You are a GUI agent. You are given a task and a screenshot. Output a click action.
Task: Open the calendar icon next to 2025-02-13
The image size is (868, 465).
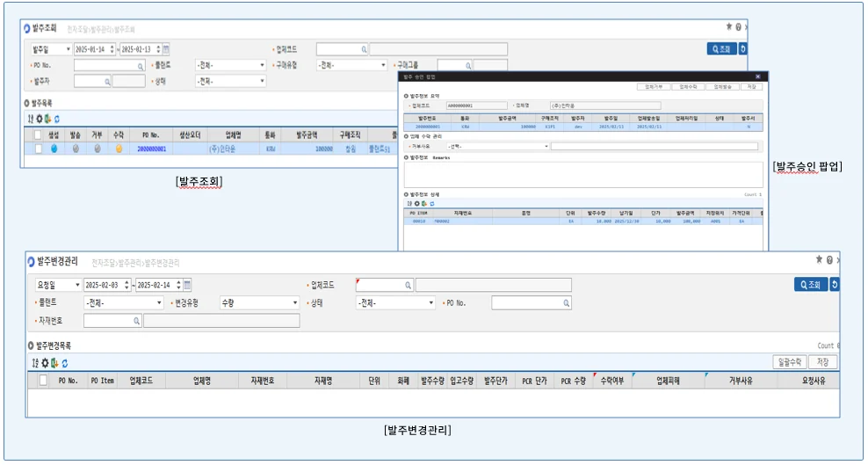pos(166,48)
